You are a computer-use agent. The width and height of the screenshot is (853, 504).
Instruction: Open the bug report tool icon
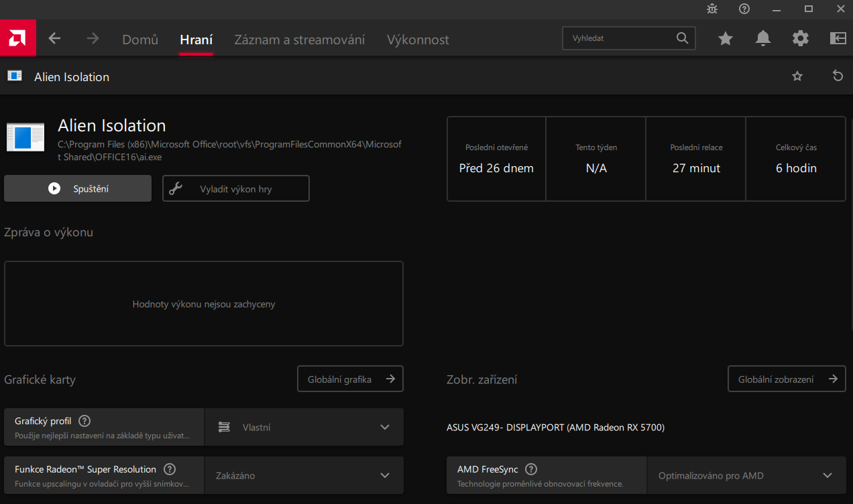tap(712, 9)
